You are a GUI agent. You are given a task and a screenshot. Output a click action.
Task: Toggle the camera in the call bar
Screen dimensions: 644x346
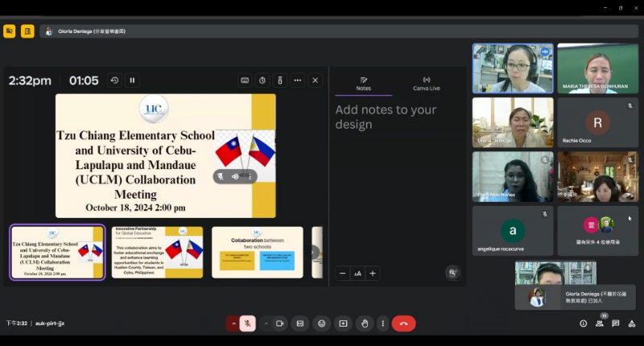[280, 323]
